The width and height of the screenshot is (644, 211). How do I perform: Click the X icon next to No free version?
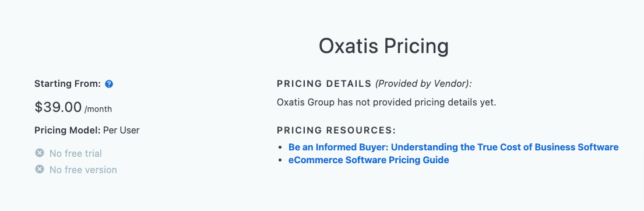40,169
